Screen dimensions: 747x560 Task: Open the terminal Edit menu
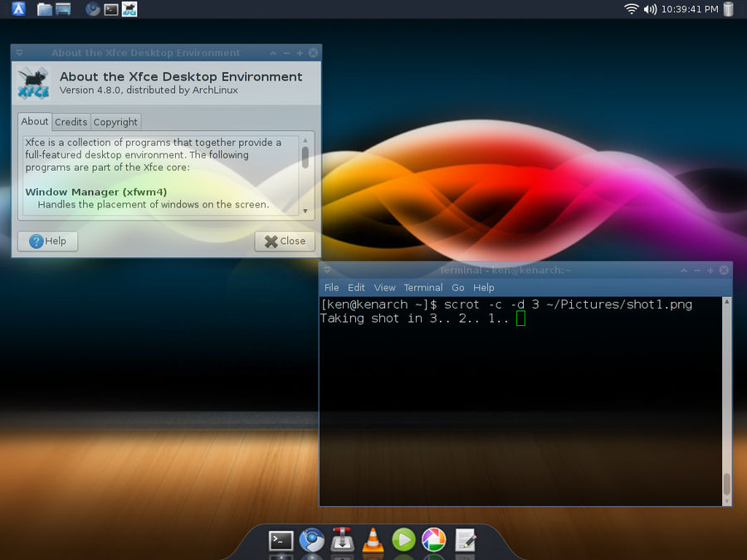356,288
